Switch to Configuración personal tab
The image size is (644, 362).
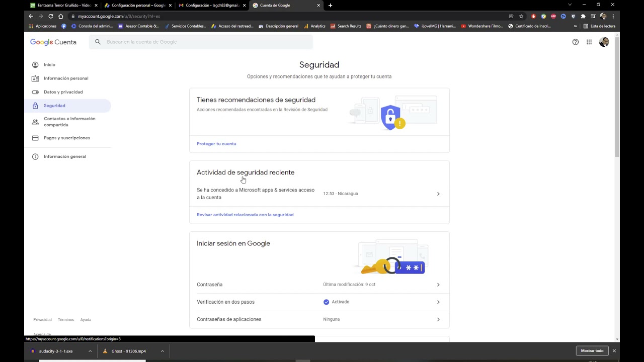point(138,5)
